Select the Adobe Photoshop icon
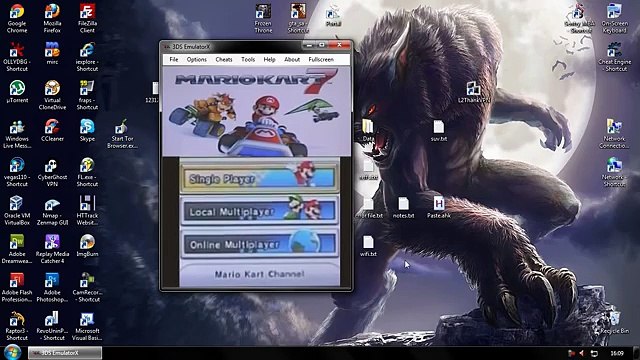The image size is (640, 360). tap(52, 287)
